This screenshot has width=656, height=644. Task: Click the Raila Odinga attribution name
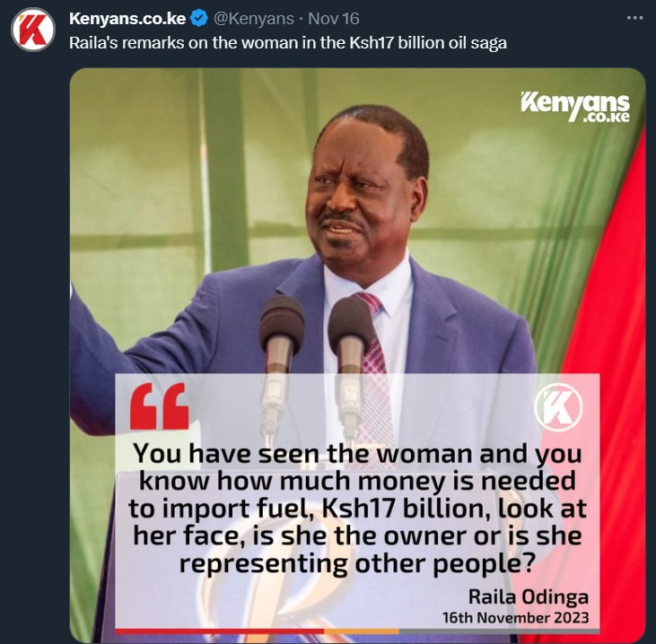(528, 596)
